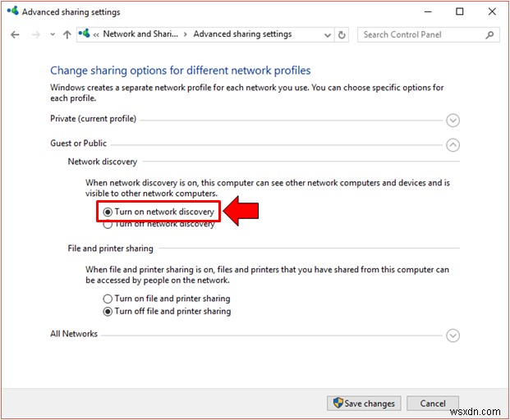Minimize the Advanced sharing settings window

[x=428, y=12]
